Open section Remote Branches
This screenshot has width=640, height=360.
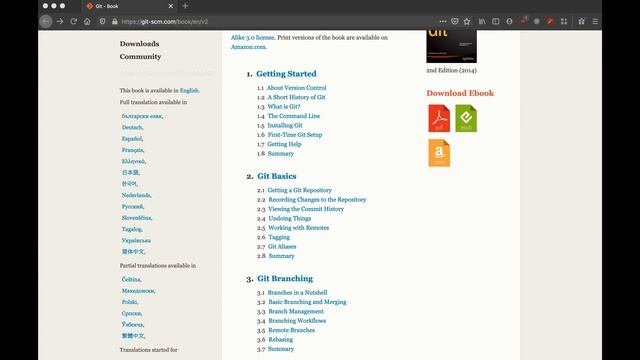tap(291, 330)
